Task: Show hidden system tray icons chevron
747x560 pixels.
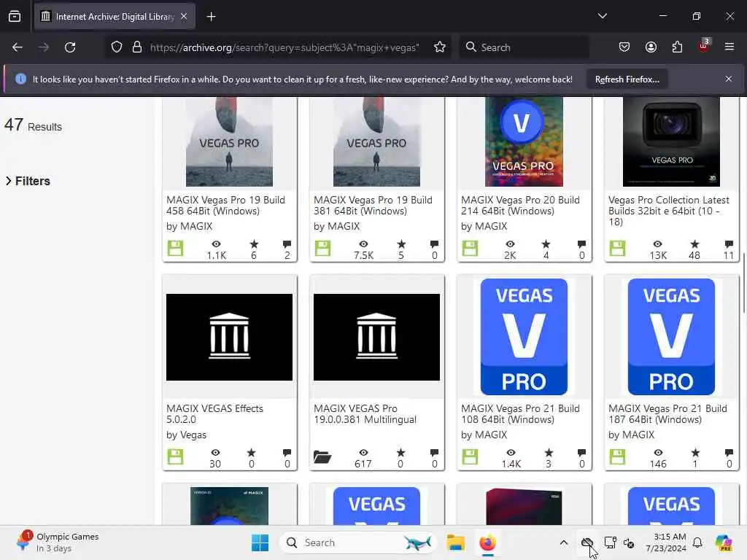Action: coord(564,542)
